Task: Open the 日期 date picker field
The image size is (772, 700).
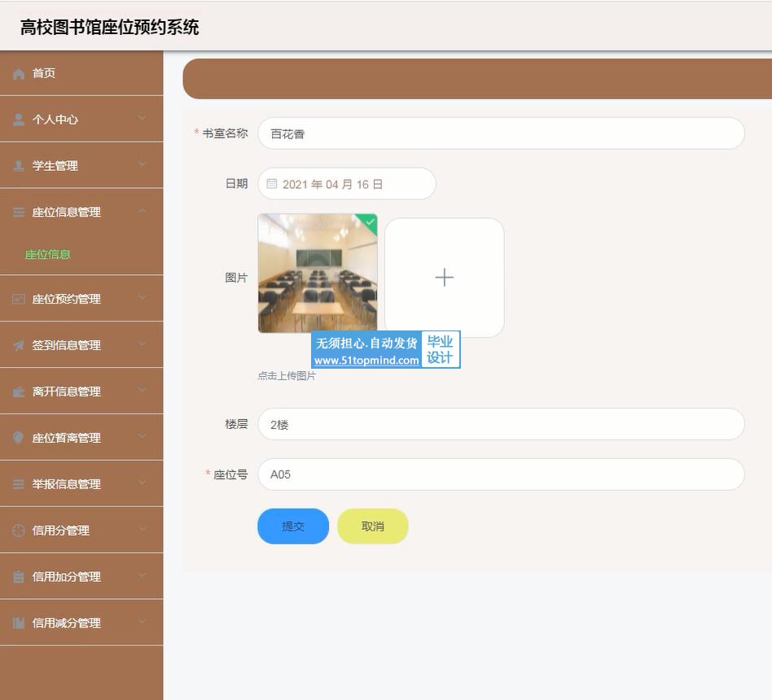Action: click(347, 184)
